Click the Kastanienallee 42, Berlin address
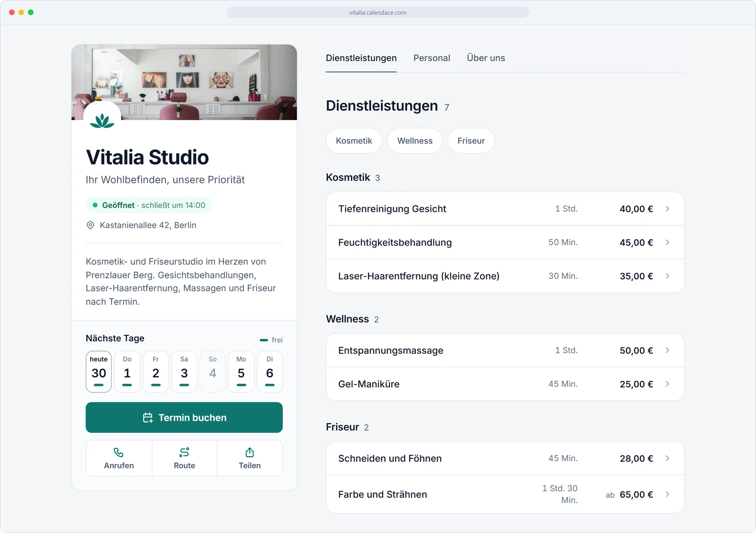Image resolution: width=756 pixels, height=533 pixels. [148, 225]
